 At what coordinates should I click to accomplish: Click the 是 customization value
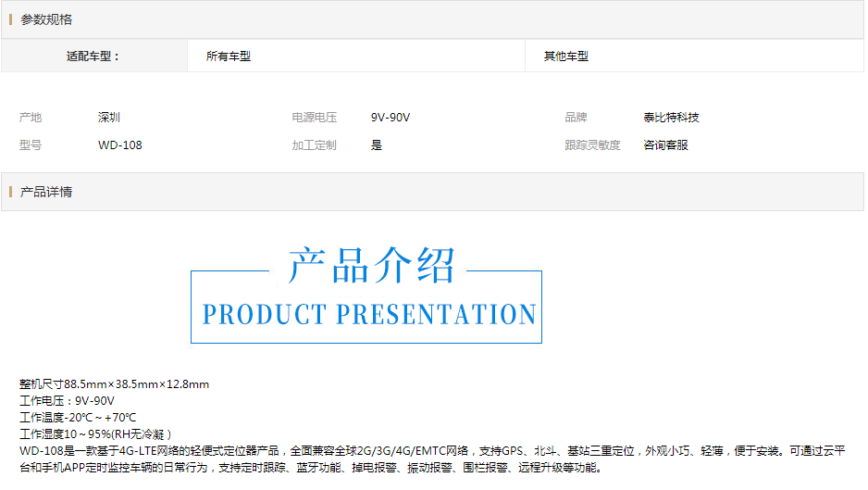point(377,144)
